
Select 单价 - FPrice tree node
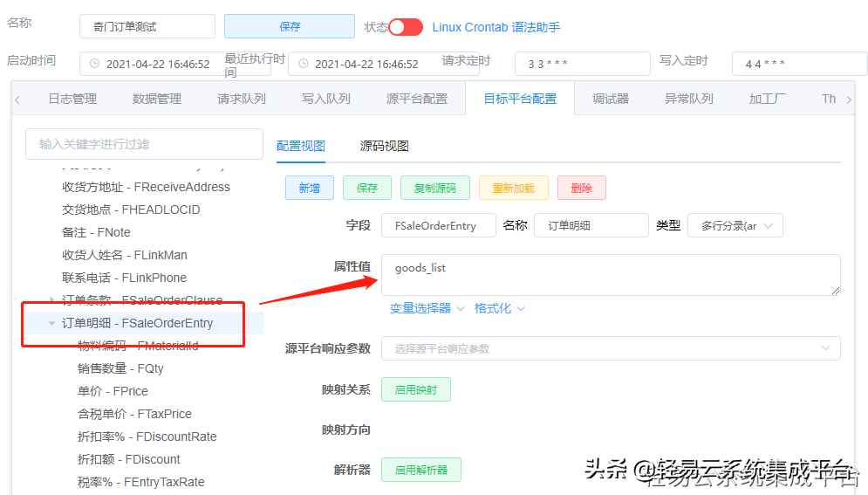(113, 391)
